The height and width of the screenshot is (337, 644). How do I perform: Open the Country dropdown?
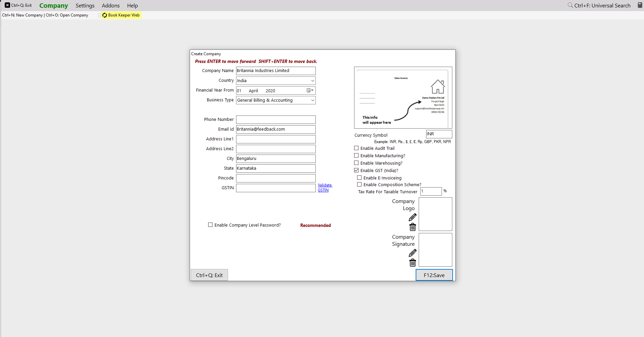312,81
